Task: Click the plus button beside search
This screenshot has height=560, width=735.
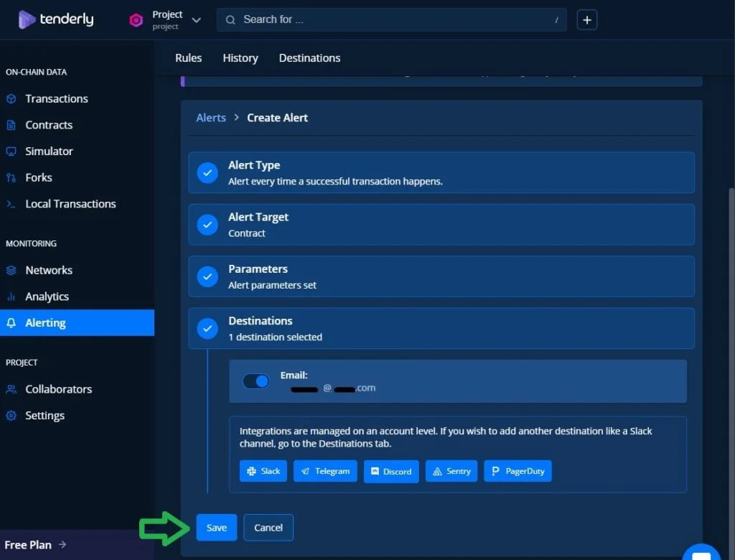Action: [587, 19]
